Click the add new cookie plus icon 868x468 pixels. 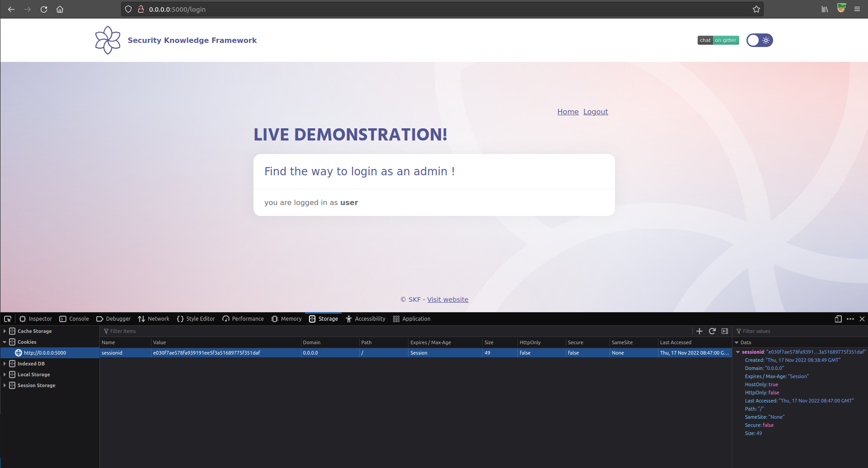pos(699,331)
